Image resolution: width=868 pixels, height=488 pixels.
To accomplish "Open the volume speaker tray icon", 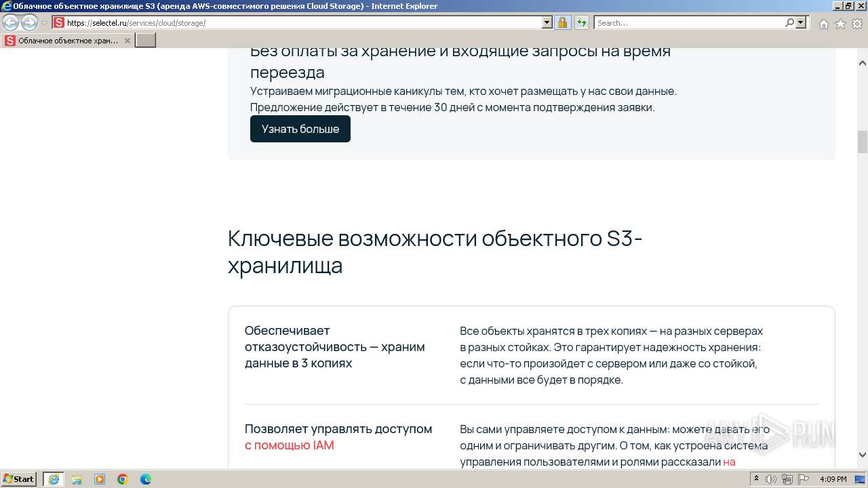I will click(x=771, y=479).
